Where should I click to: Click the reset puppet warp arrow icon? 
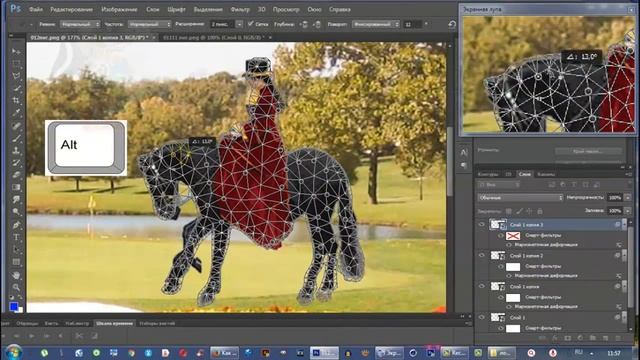coord(452,24)
